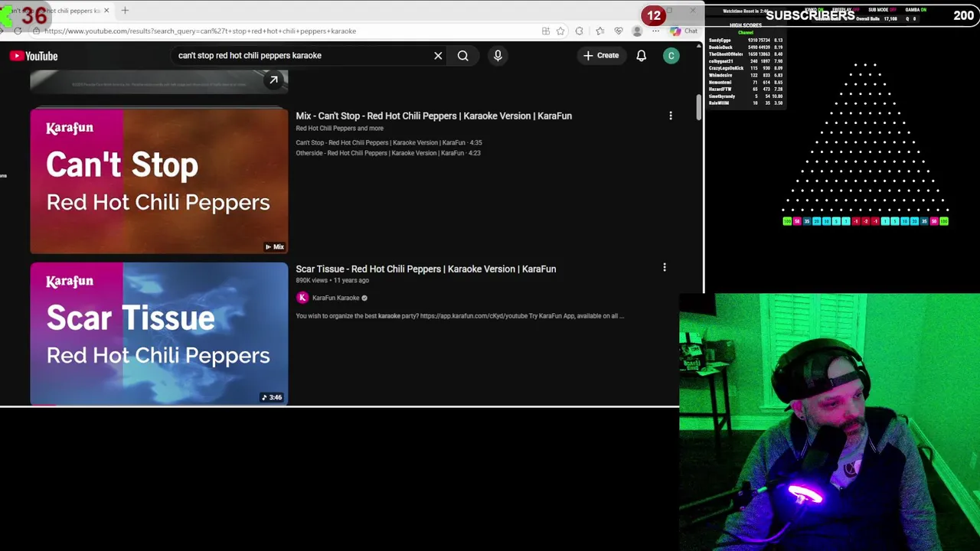Open browser extensions icon
The height and width of the screenshot is (551, 980).
580,31
